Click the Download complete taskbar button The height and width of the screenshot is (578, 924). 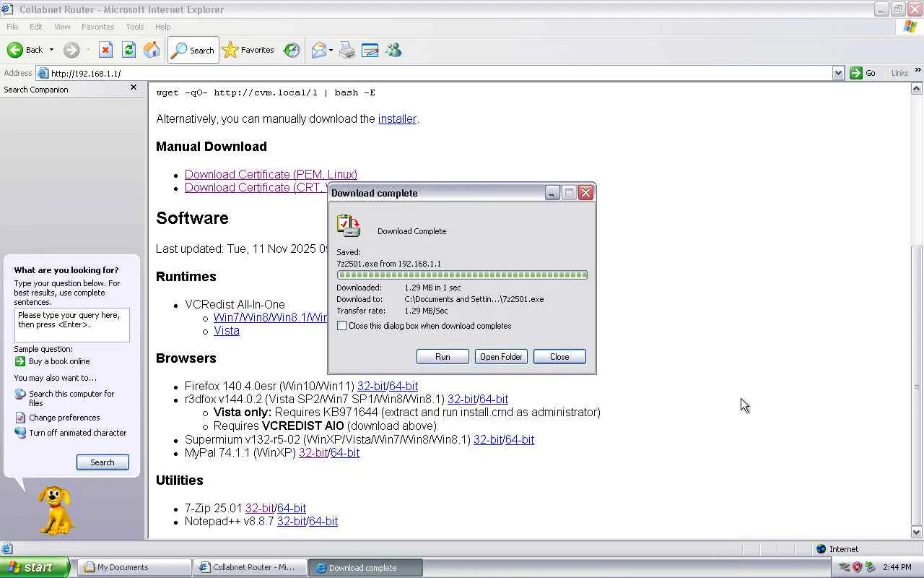click(x=366, y=567)
